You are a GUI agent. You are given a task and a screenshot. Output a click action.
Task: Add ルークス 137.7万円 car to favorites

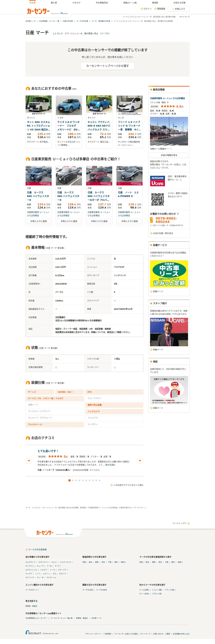(x=99, y=221)
